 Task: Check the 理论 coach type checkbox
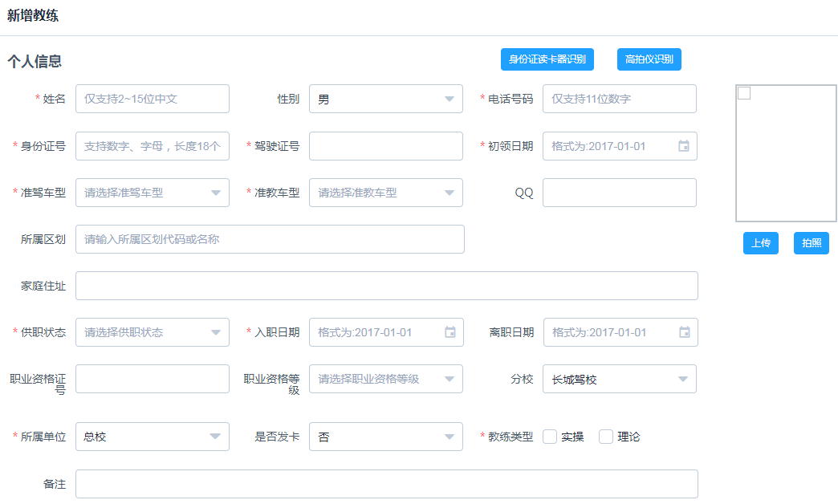click(x=606, y=437)
